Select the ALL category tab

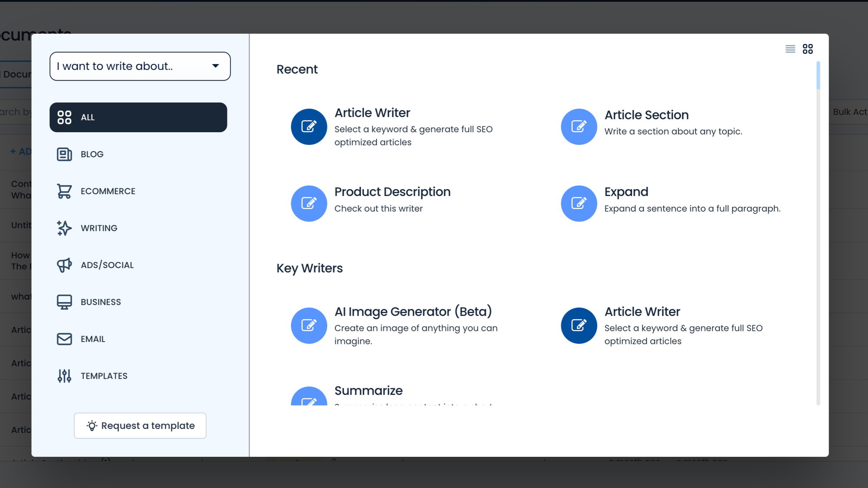[x=138, y=118]
